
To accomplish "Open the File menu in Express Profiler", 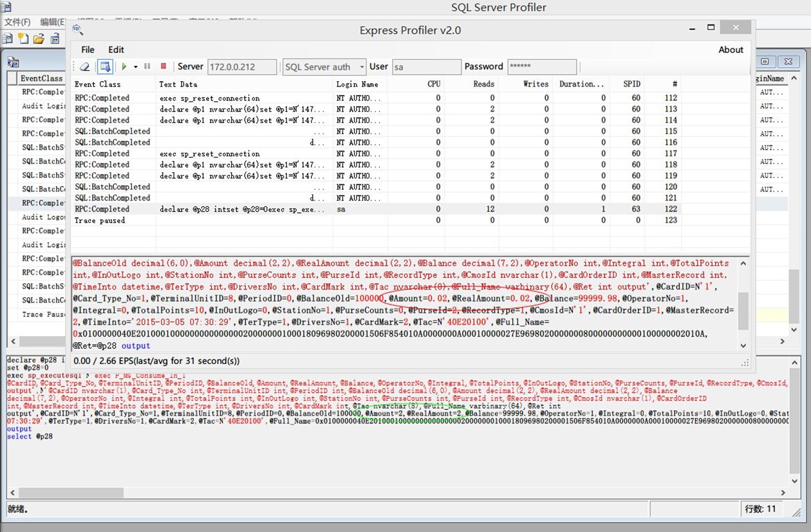I will [88, 49].
